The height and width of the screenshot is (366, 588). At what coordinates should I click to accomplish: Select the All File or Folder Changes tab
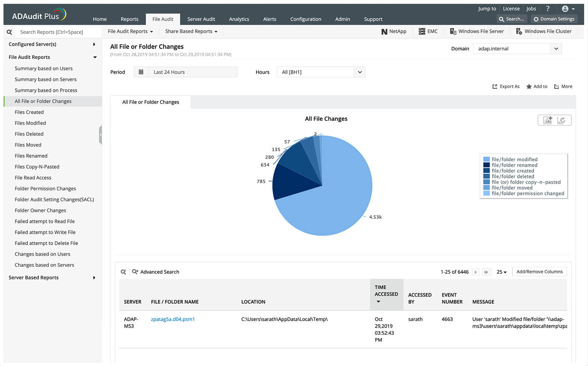point(151,102)
